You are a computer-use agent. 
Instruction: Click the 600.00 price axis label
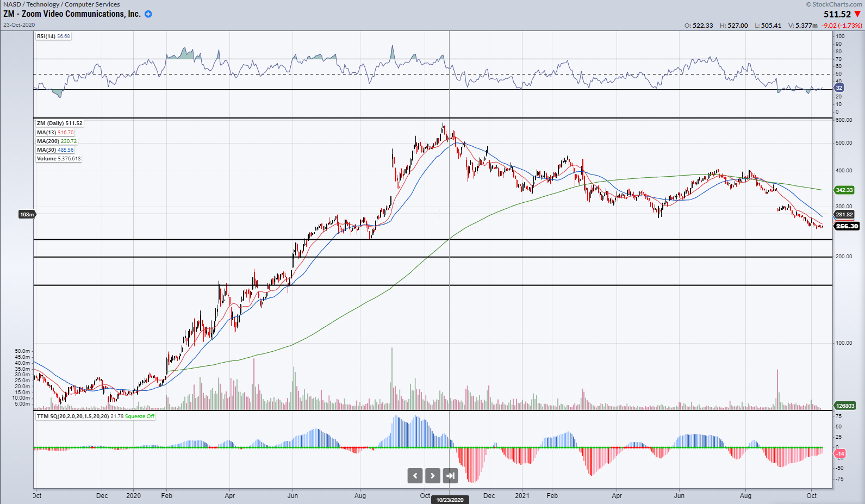click(844, 120)
